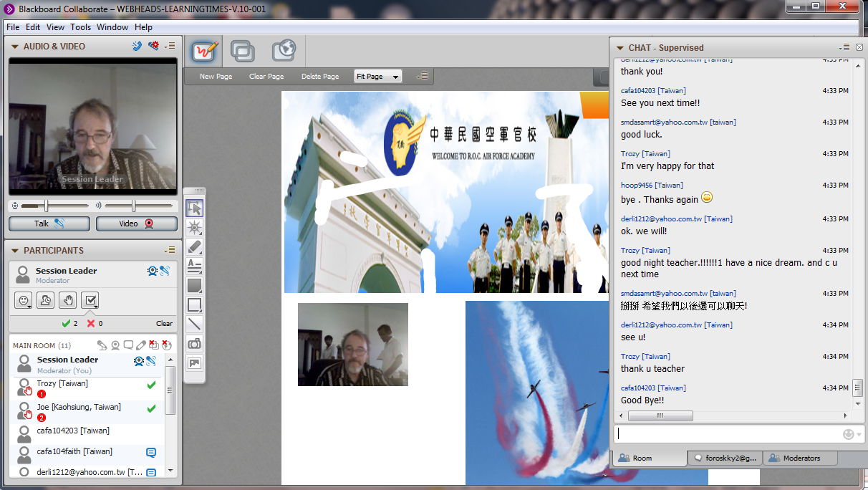This screenshot has height=490, width=868.
Task: Open the Tools menu
Action: (x=80, y=27)
